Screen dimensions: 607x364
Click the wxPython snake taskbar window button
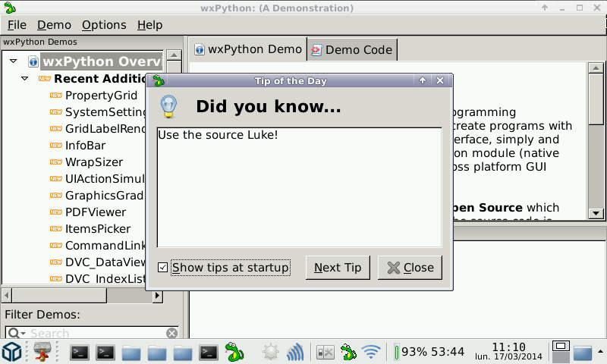click(x=234, y=352)
